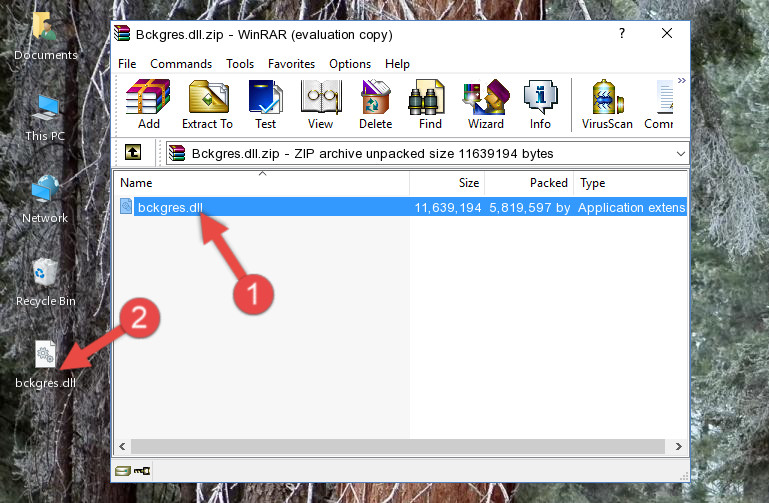Screen dimensions: 769x503
Task: Expand hidden toolbar buttons chevron
Action: tap(682, 80)
